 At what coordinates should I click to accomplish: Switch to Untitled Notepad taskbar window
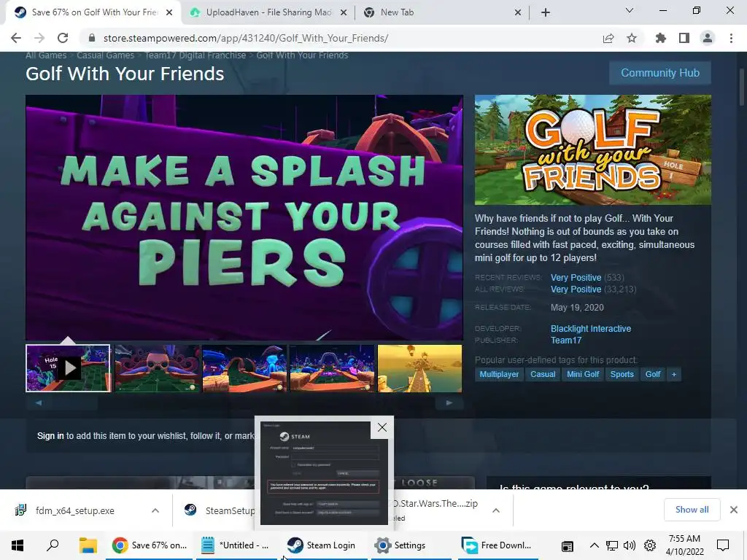(236, 545)
